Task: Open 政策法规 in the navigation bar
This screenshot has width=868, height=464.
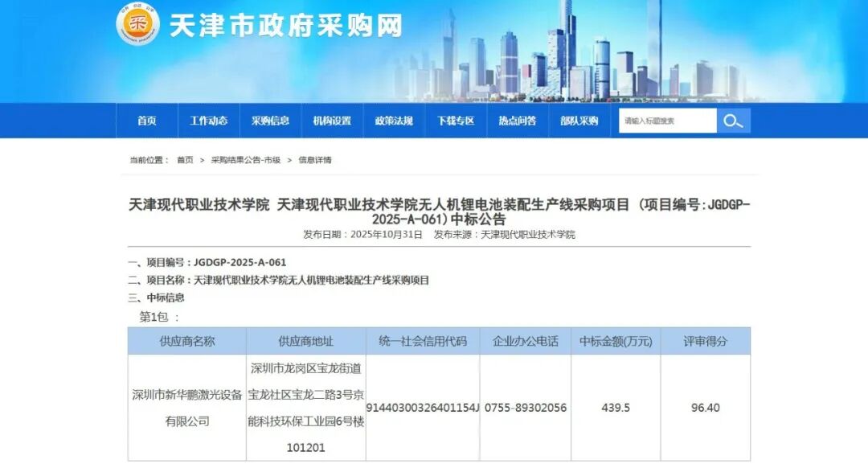Action: (x=394, y=121)
